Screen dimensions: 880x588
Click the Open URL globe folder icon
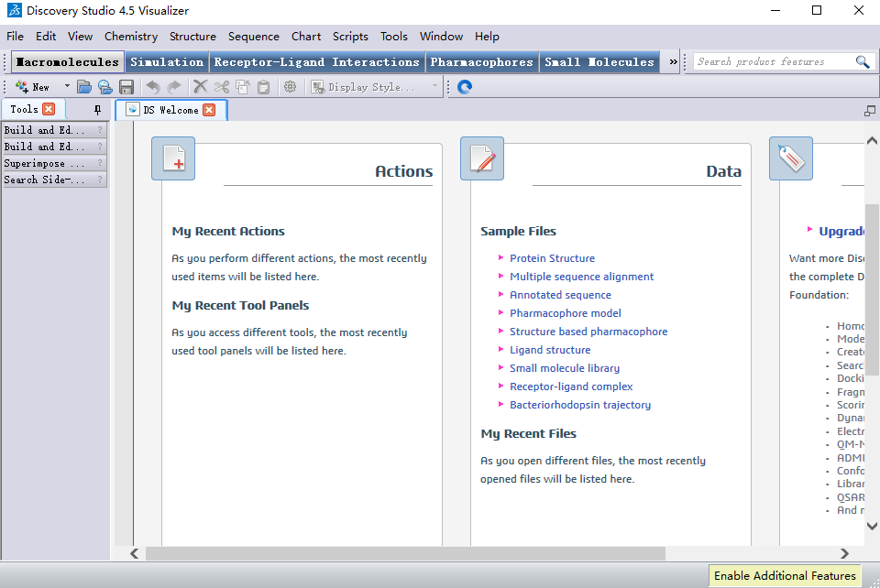point(104,87)
